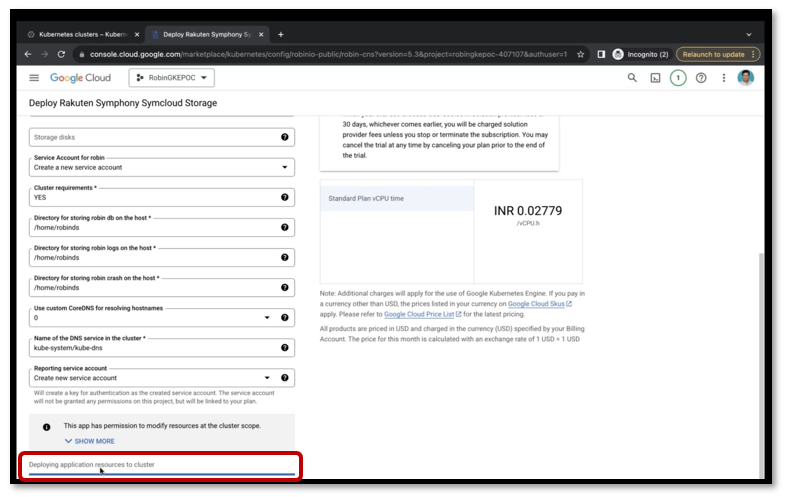The width and height of the screenshot is (790, 497).
Task: Open the Google Cloud navigation hamburger menu
Action: (34, 78)
